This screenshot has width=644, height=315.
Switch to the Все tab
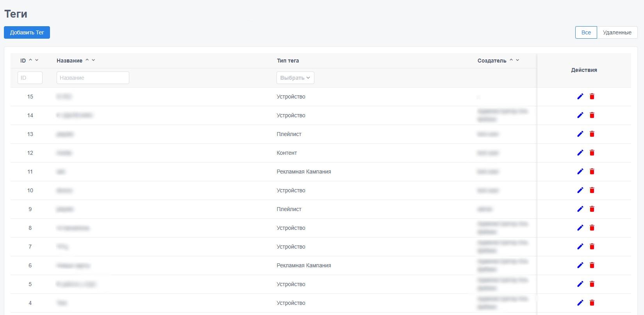(x=586, y=32)
